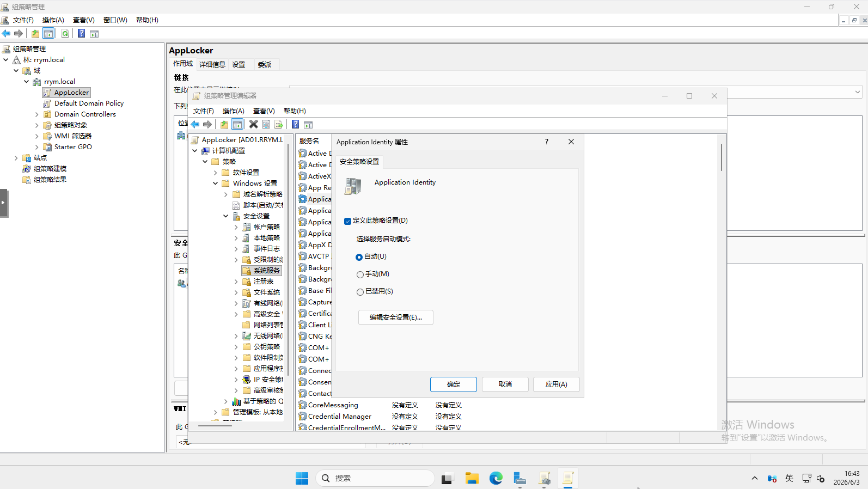Click Up one level icon in main toolbar
The width and height of the screenshot is (868, 489).
(35, 34)
